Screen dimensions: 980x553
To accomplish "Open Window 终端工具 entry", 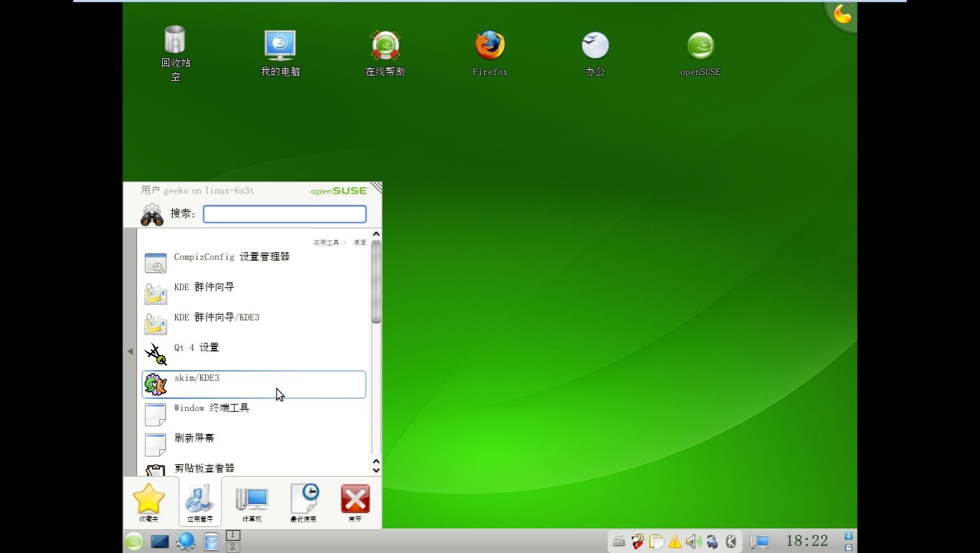I will 254,414.
